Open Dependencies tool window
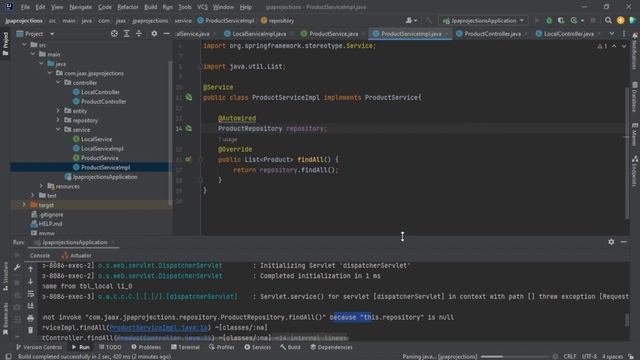The height and width of the screenshot is (360, 640). pyautogui.click(x=331, y=347)
